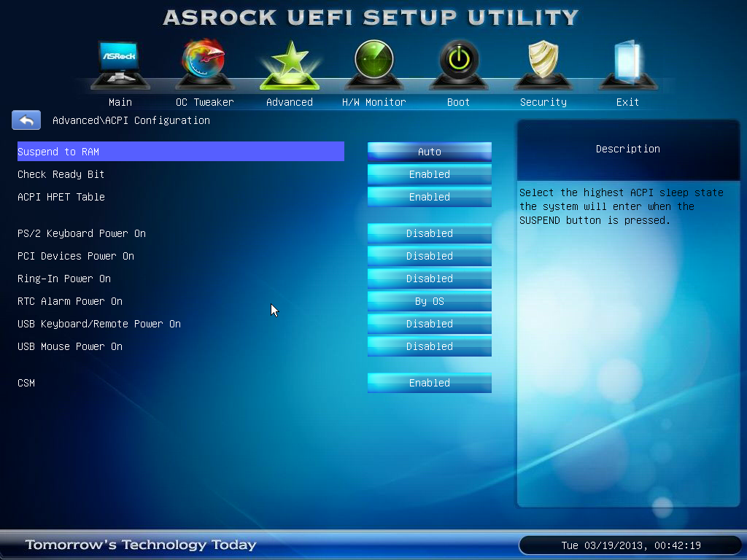
Task: Go back using the arrow button
Action: (x=26, y=120)
